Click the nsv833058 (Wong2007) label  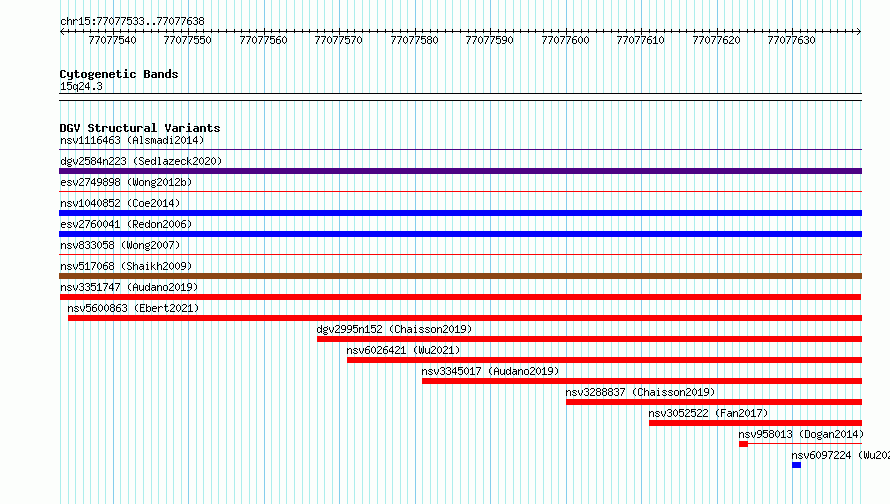click(x=120, y=245)
